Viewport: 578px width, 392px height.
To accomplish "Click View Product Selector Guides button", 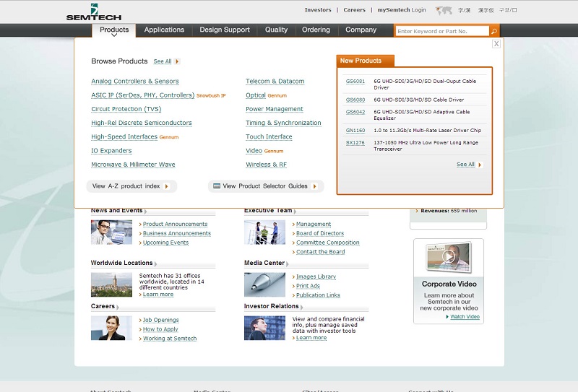I will 266,186.
